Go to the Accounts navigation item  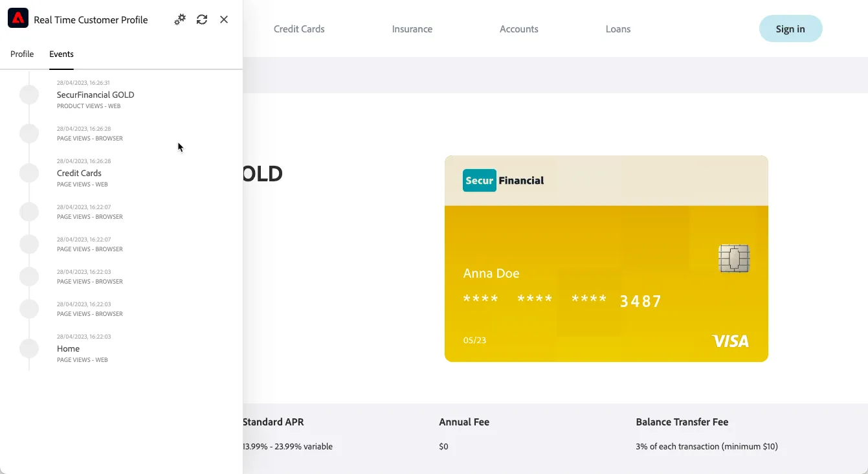point(519,29)
